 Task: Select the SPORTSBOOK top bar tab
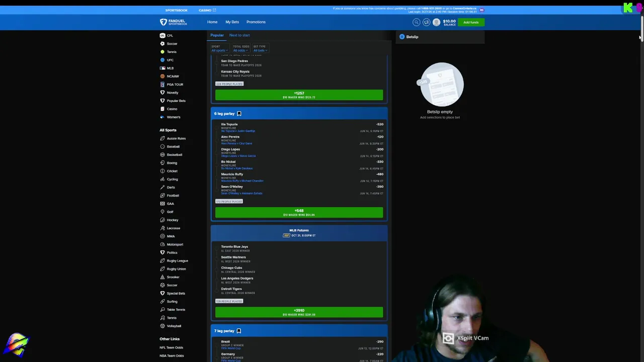tap(176, 10)
